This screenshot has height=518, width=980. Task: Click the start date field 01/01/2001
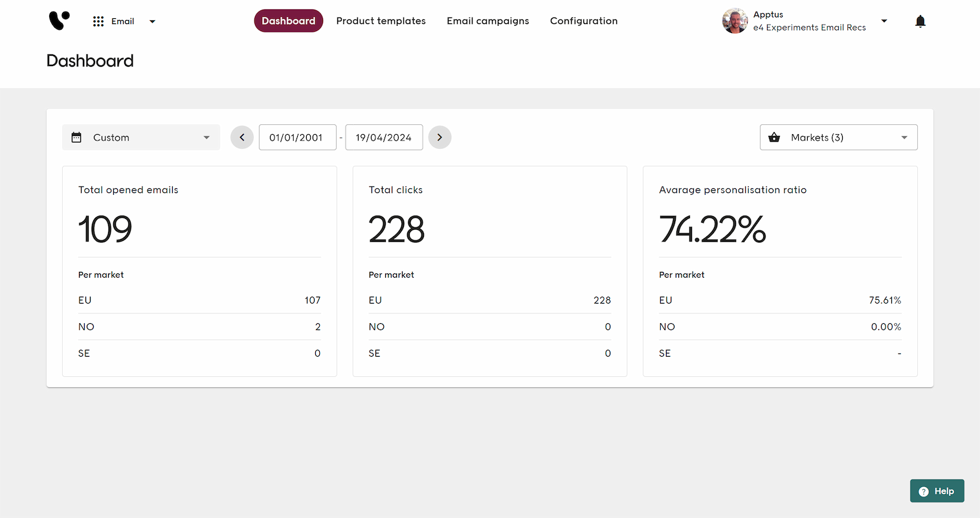(298, 137)
